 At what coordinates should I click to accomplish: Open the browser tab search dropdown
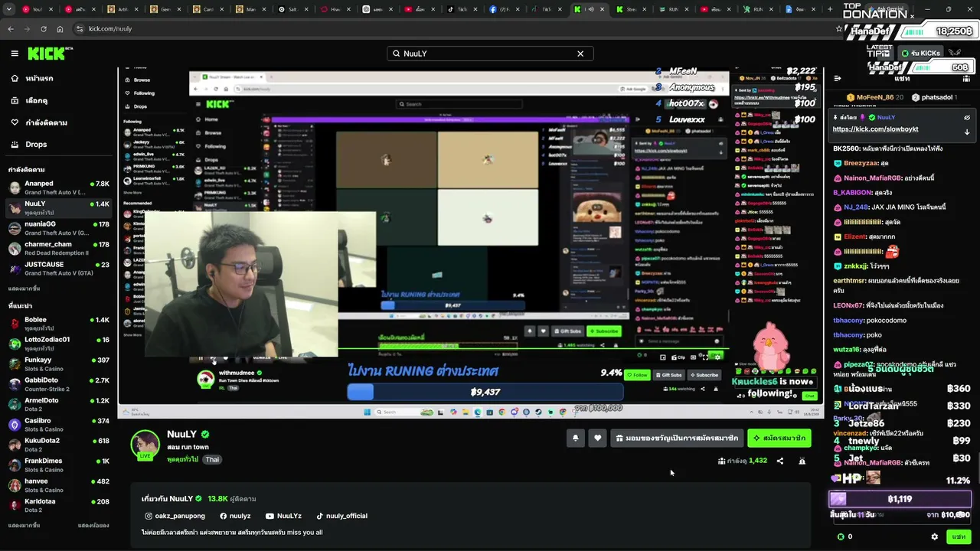click(8, 9)
